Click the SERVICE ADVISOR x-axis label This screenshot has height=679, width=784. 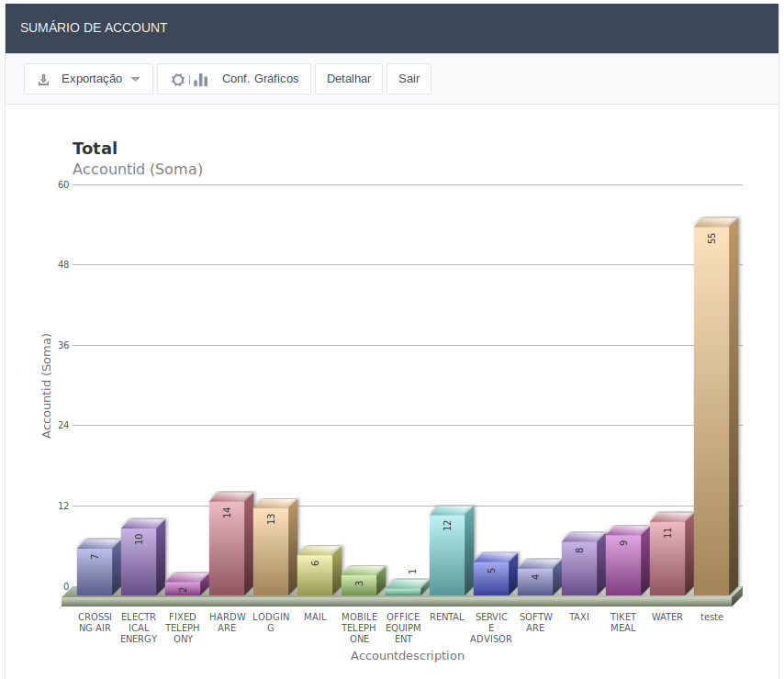491,628
